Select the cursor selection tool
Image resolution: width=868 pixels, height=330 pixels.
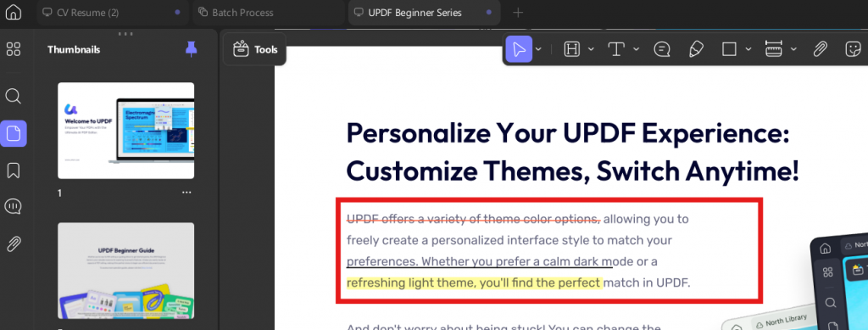[x=519, y=49]
